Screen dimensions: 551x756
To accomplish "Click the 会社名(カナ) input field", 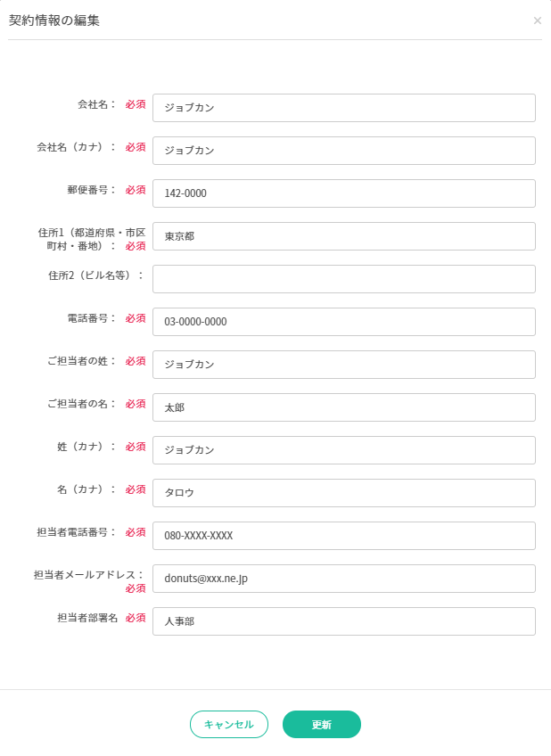I will pyautogui.click(x=343, y=151).
